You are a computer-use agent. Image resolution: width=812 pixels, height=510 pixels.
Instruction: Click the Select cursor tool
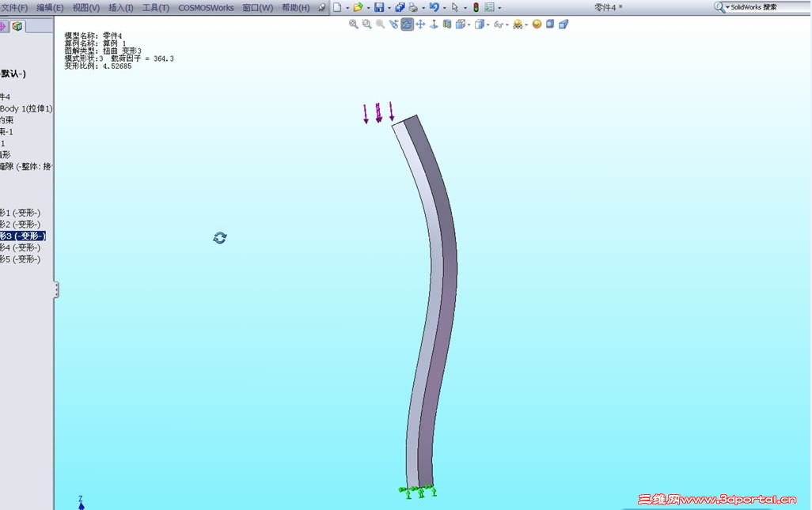pyautogui.click(x=455, y=7)
